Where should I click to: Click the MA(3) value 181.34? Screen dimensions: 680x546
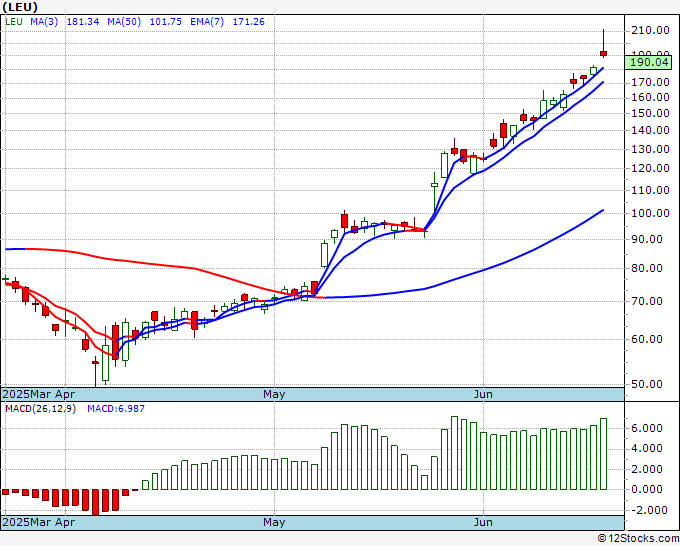pos(83,22)
